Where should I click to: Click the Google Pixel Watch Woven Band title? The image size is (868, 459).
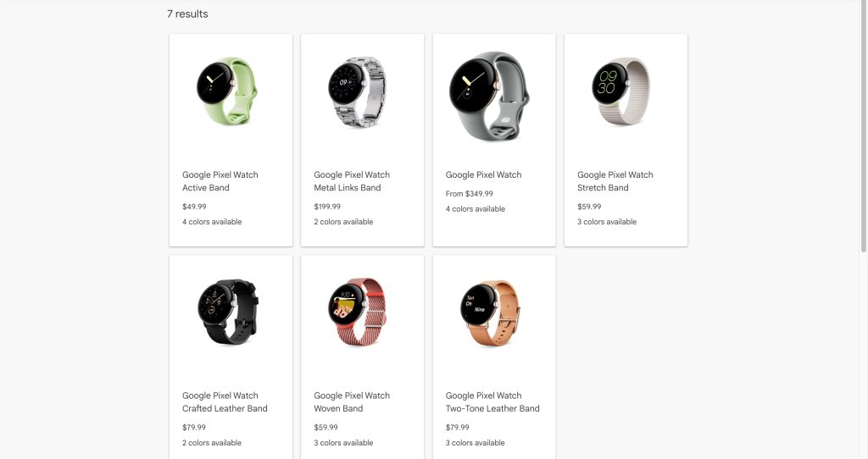point(352,402)
